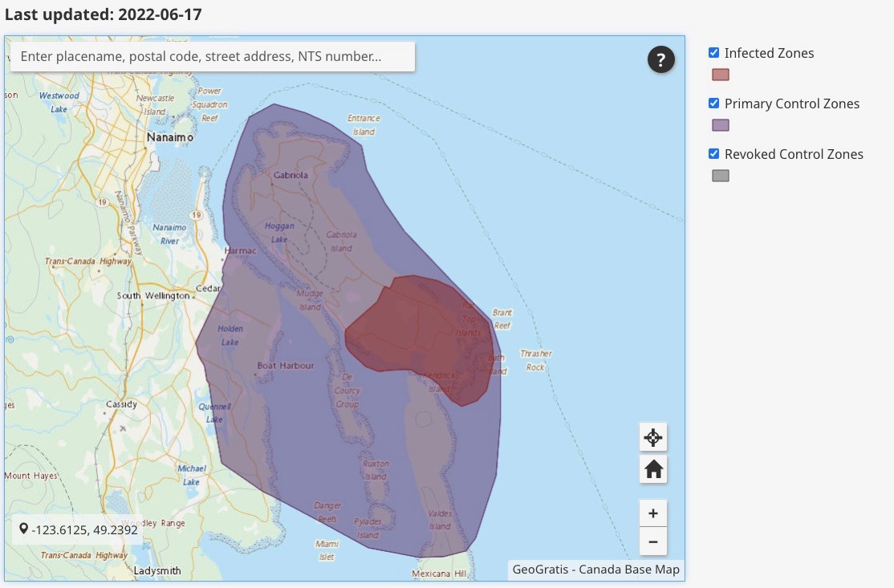Click the Ladysmith label on the map
894x588 pixels.
pos(157,571)
